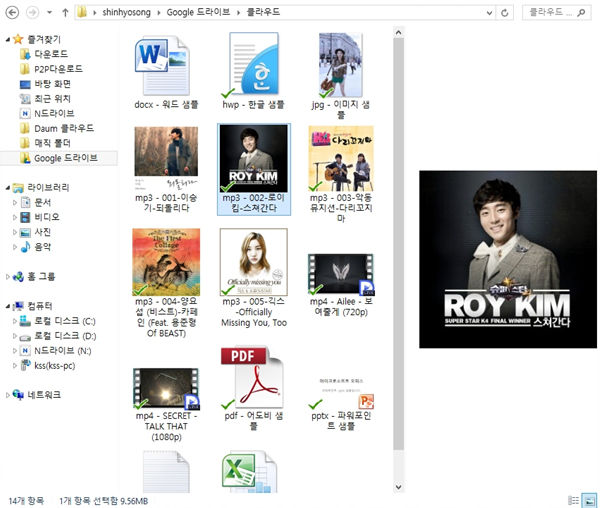Select the blank text document icon
This screenshot has height=508, width=600.
click(x=166, y=472)
